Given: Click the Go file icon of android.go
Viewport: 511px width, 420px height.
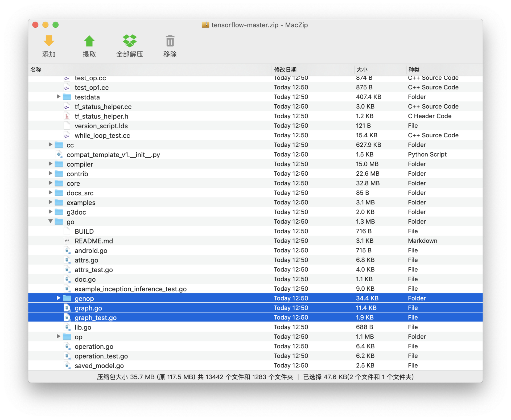Looking at the screenshot, I should (67, 250).
